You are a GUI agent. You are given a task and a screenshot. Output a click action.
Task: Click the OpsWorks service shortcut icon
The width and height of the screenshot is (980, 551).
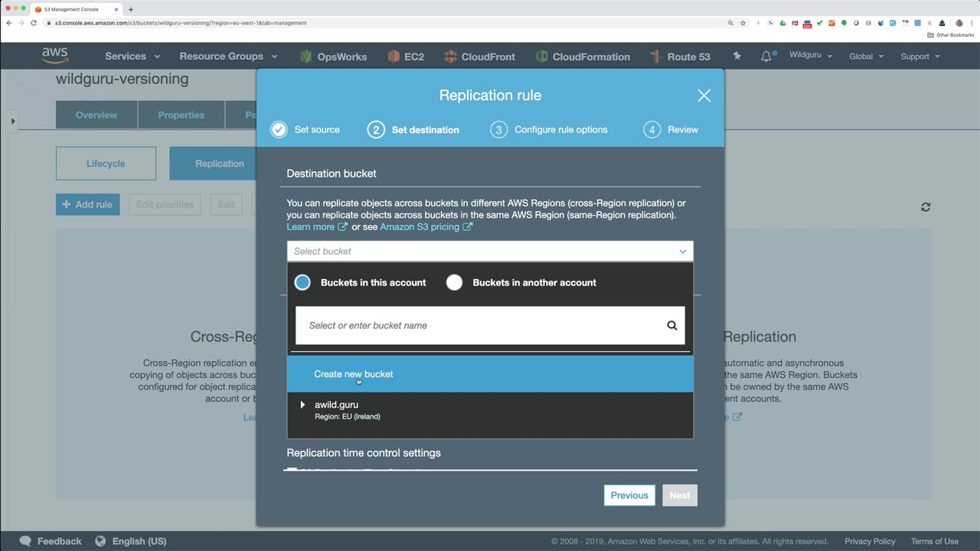pos(306,56)
